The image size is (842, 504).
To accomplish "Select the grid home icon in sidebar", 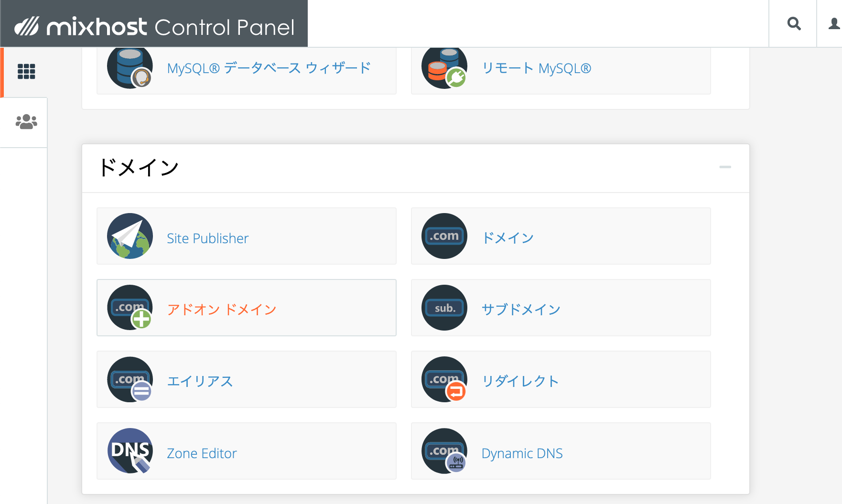I will click(x=26, y=71).
